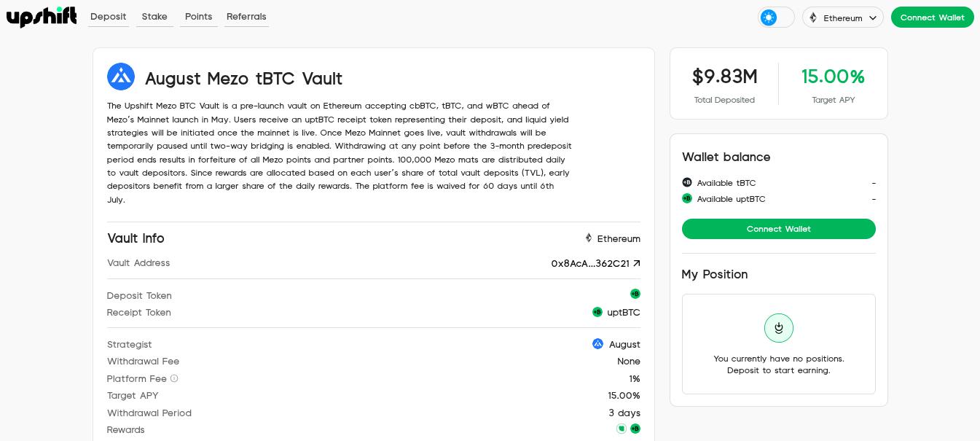
Task: Click the Platform Fee info icon
Action: coord(174,378)
